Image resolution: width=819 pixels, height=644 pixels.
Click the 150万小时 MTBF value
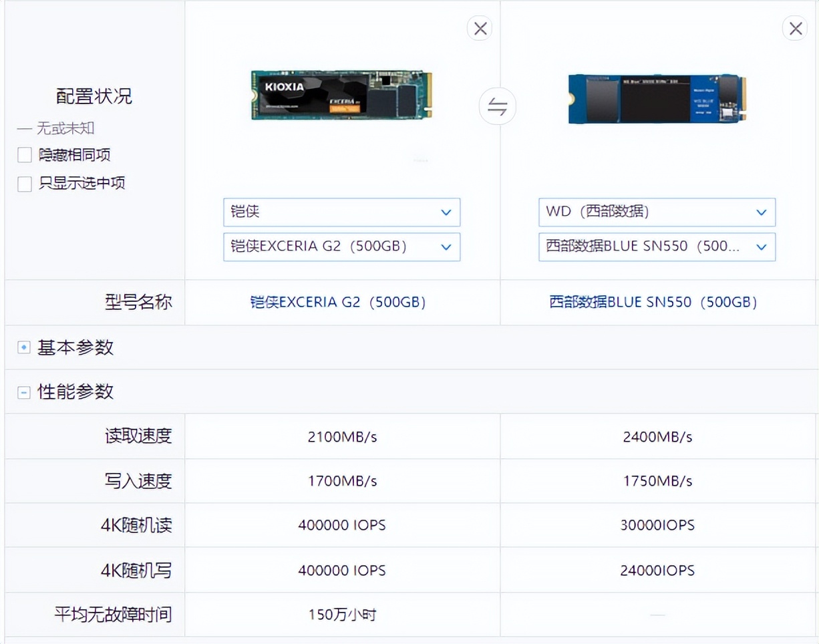pyautogui.click(x=341, y=615)
